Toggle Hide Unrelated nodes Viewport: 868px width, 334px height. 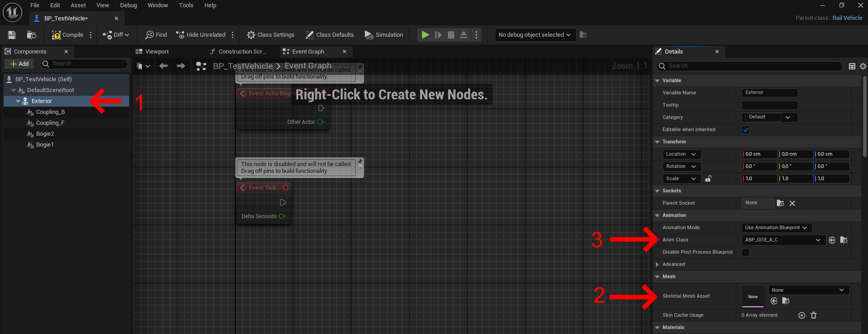point(201,35)
